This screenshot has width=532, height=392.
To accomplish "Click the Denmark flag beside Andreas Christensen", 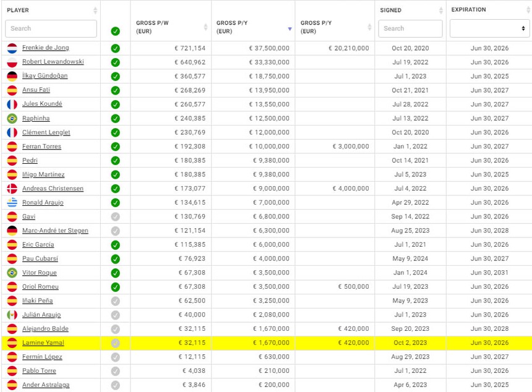I will (12, 189).
